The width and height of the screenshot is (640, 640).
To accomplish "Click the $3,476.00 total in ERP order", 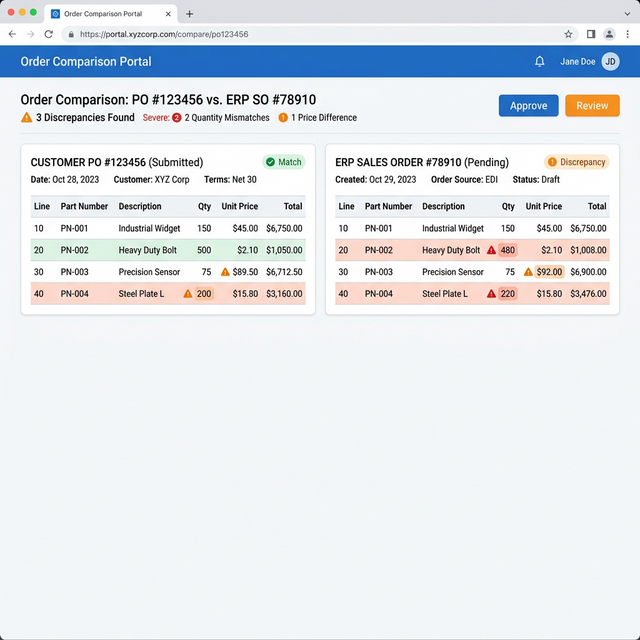I will click(588, 293).
